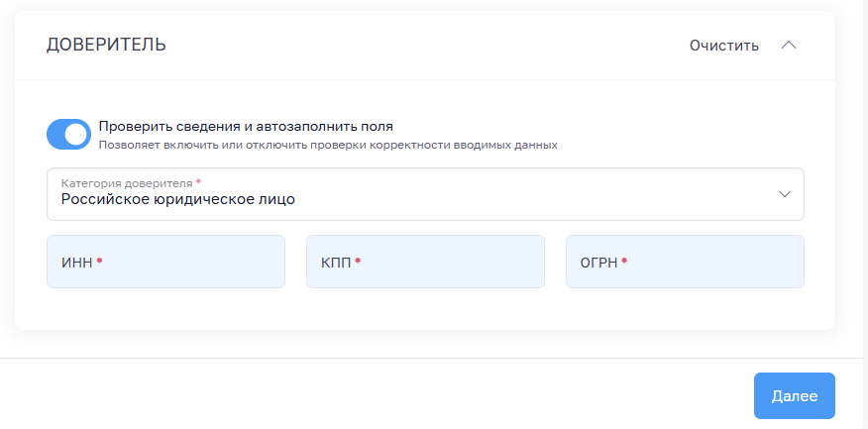Click the Очистить link
Viewport: 868px width, 429px height.
click(x=723, y=45)
